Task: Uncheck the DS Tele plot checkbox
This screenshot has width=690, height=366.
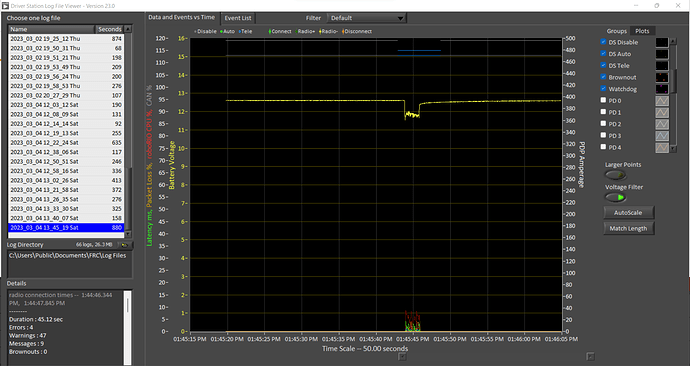Action: [x=603, y=65]
